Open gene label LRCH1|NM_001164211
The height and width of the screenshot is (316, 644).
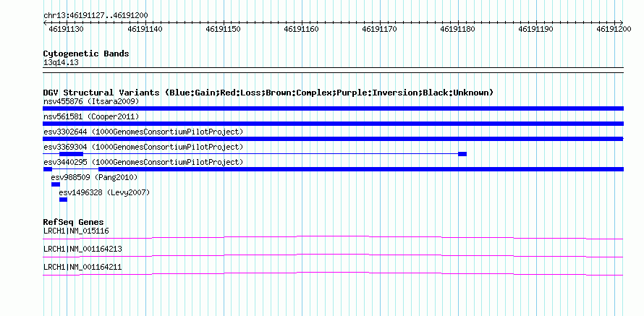tap(82, 267)
